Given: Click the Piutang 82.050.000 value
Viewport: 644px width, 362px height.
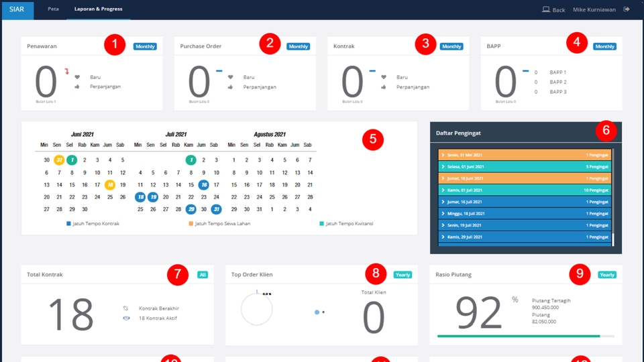Looking at the screenshot, I should 544,322.
